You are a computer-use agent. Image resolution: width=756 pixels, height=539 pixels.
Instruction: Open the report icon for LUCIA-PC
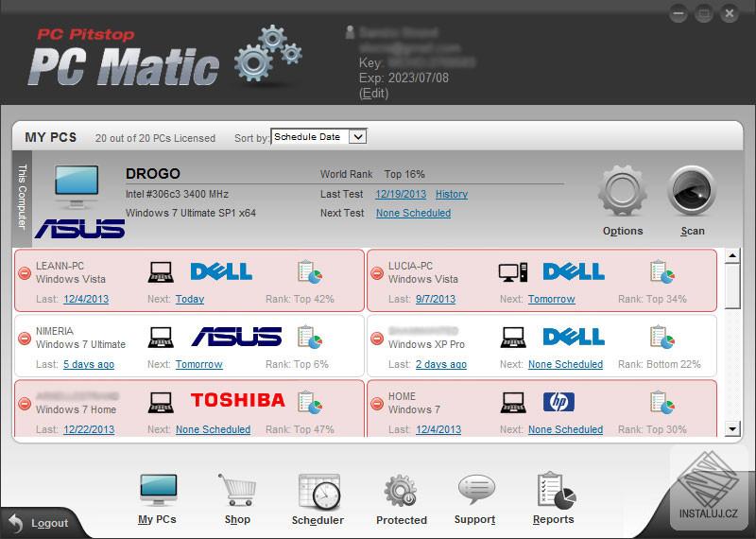662,272
